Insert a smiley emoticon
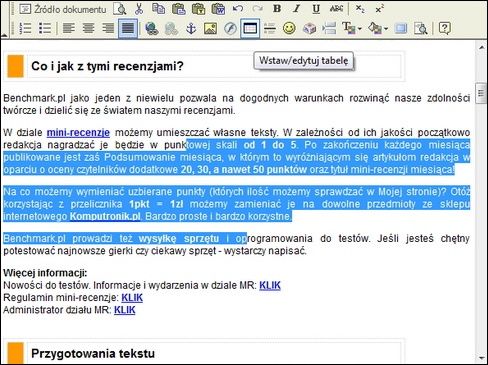The height and width of the screenshot is (365, 488). [x=289, y=28]
